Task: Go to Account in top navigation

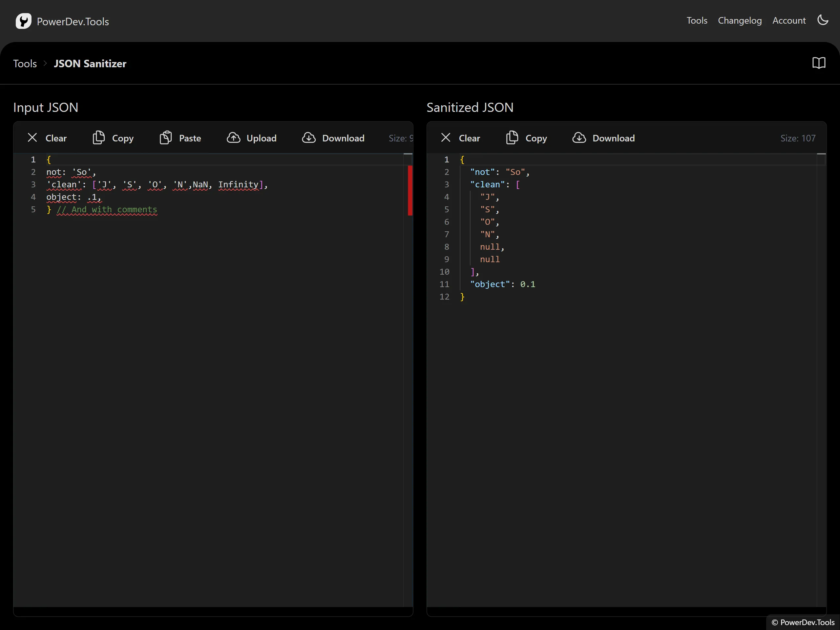Action: [789, 20]
